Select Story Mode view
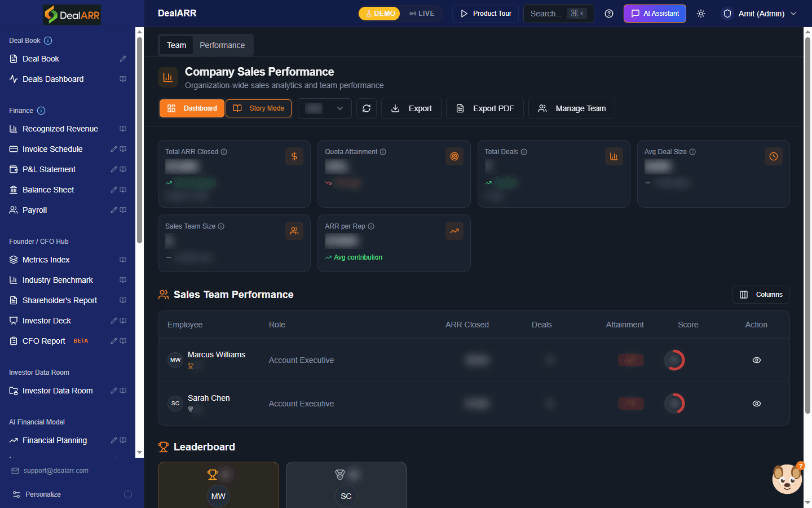812x508 pixels. 259,108
